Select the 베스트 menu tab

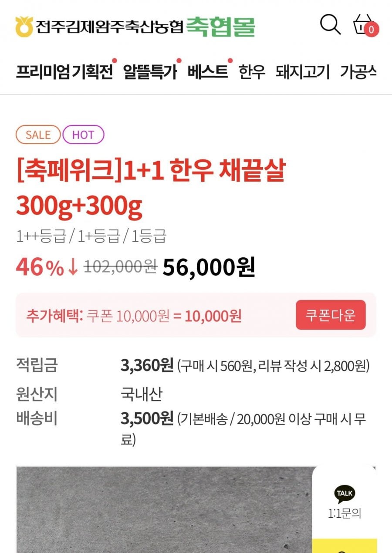coord(208,71)
